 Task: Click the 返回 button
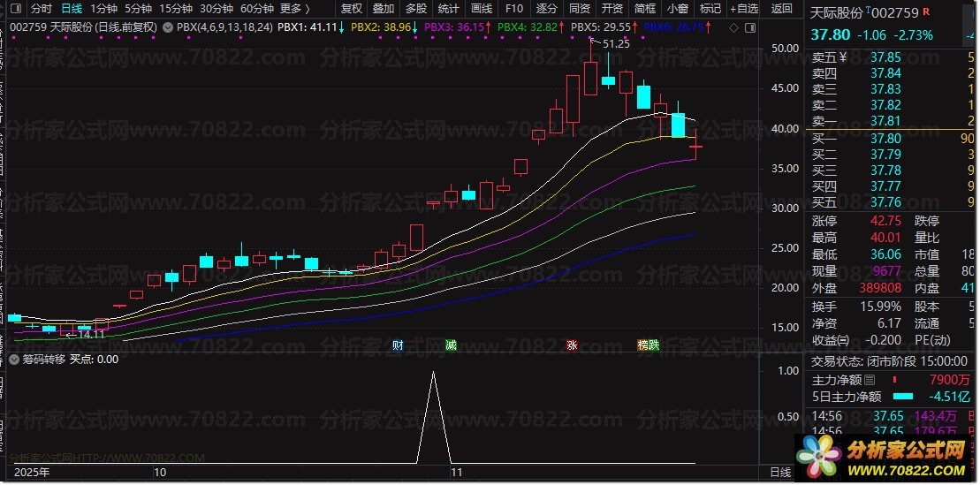tap(781, 9)
